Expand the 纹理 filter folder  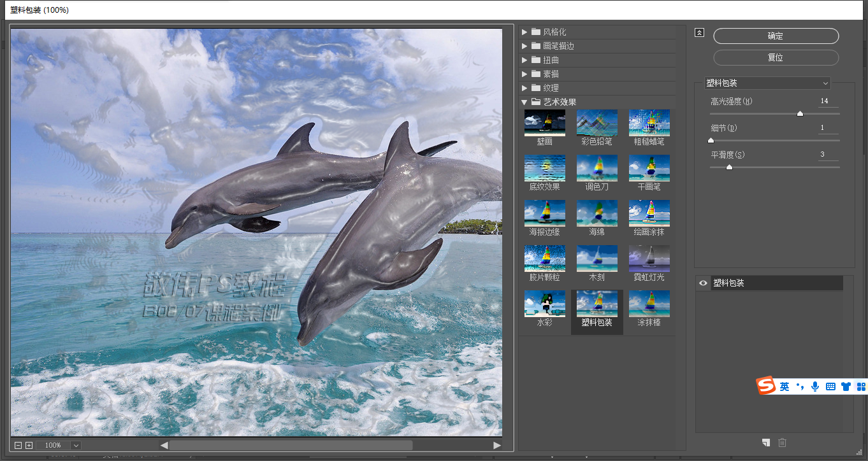pyautogui.click(x=524, y=88)
